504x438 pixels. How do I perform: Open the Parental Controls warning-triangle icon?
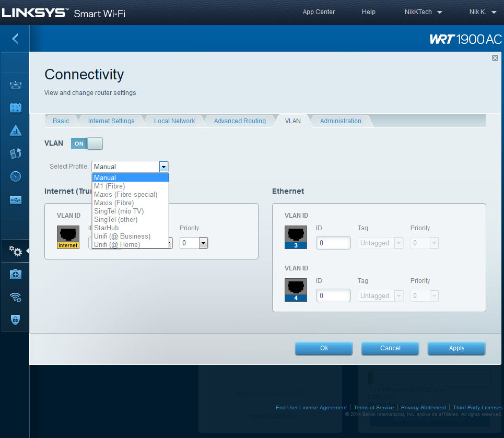[x=16, y=131]
